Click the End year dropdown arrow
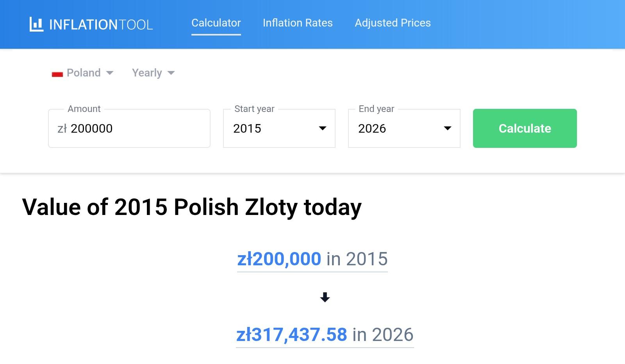Image resolution: width=625 pixels, height=364 pixels. (448, 128)
